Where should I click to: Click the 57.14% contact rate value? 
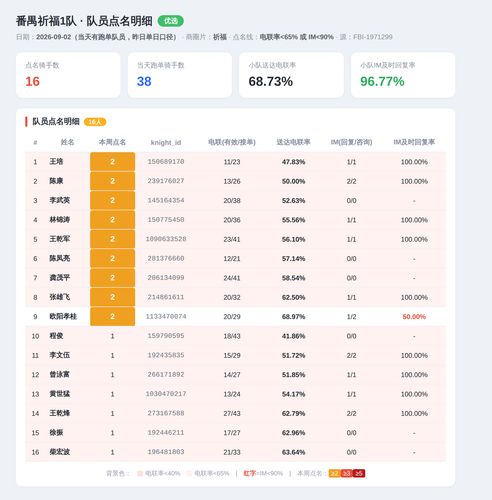pos(293,259)
